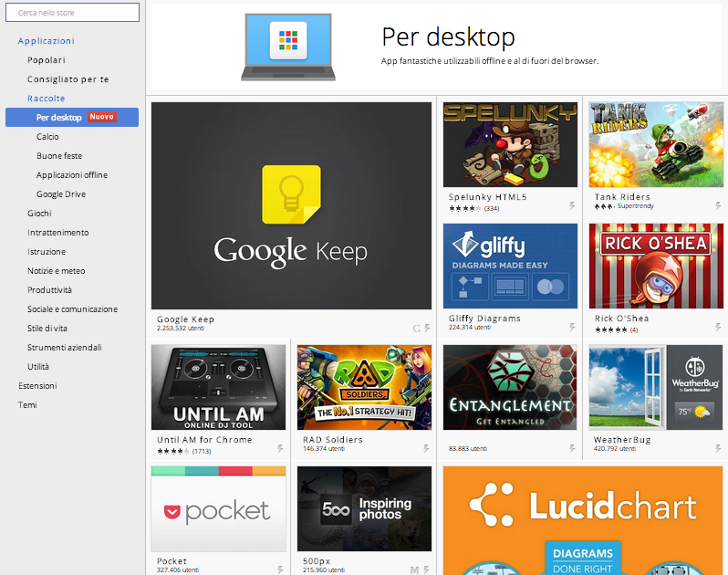Open the Rick O'Shea thumbnail
This screenshot has height=575, width=728.
coord(656,267)
